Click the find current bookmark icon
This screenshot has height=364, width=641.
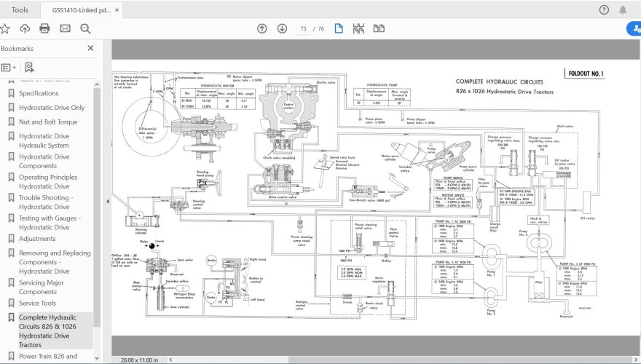pos(29,68)
